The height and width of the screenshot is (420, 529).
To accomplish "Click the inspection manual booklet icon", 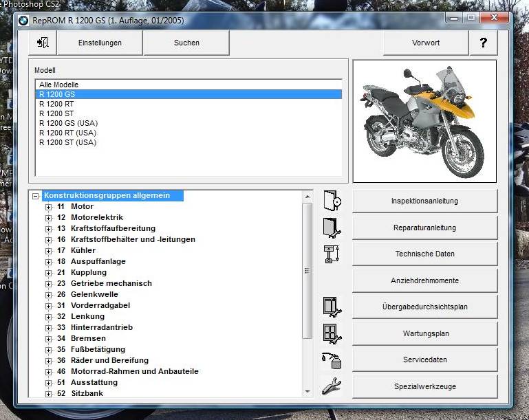I will click(x=332, y=201).
